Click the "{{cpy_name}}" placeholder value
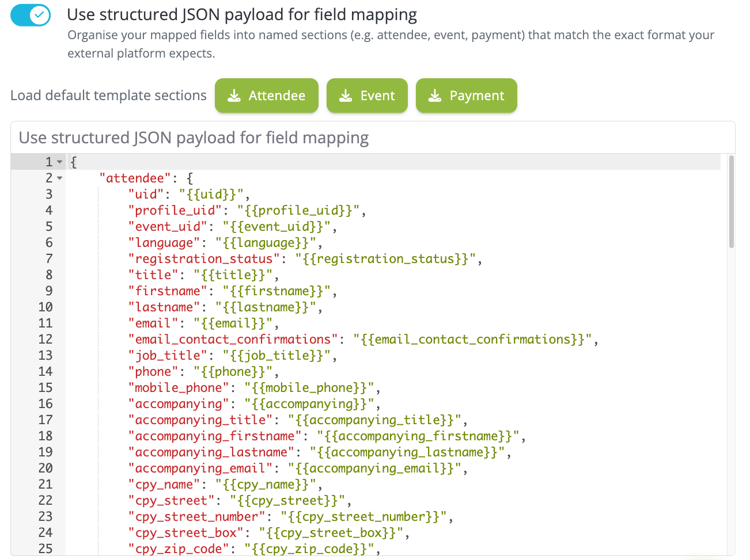Image resolution: width=750 pixels, height=560 pixels. tap(266, 485)
